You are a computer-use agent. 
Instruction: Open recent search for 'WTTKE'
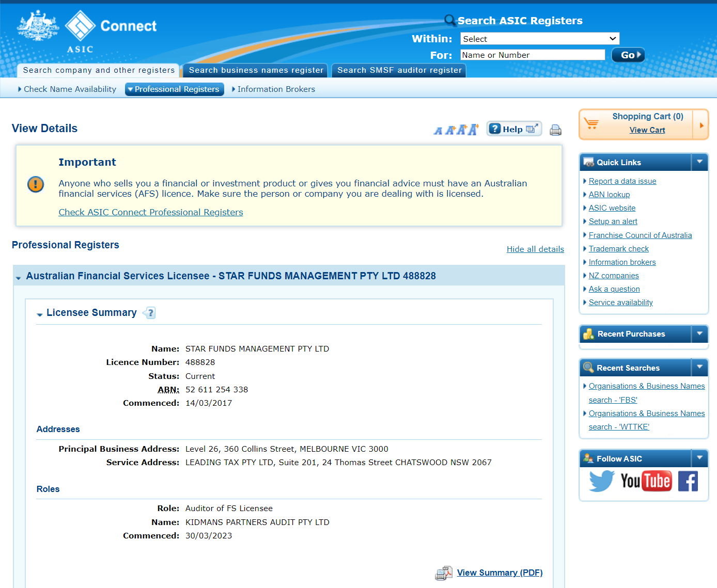tap(647, 420)
